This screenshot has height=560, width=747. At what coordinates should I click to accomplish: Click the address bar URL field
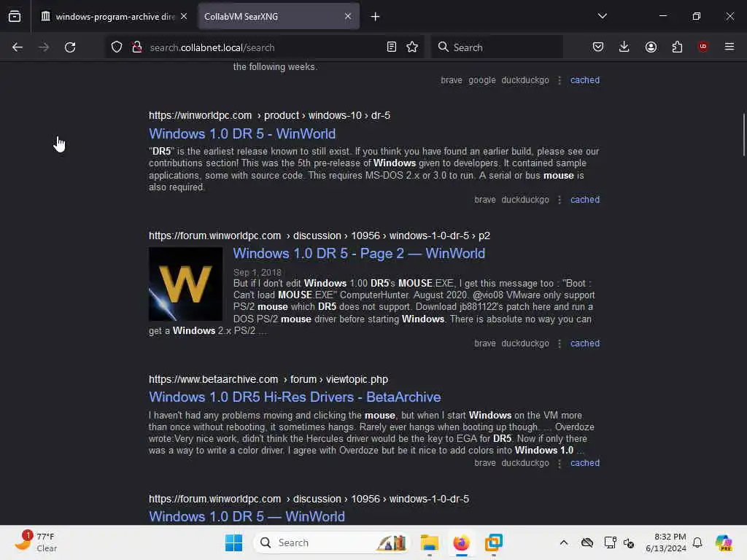click(264, 47)
